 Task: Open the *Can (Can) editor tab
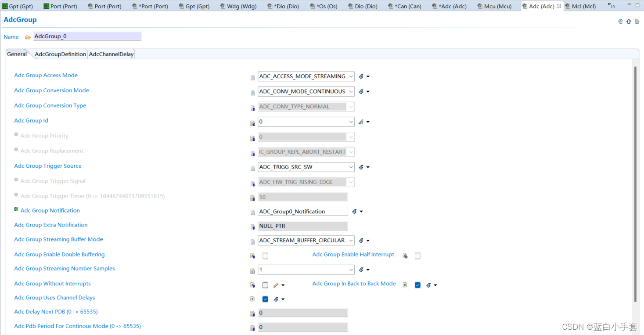pyautogui.click(x=405, y=6)
